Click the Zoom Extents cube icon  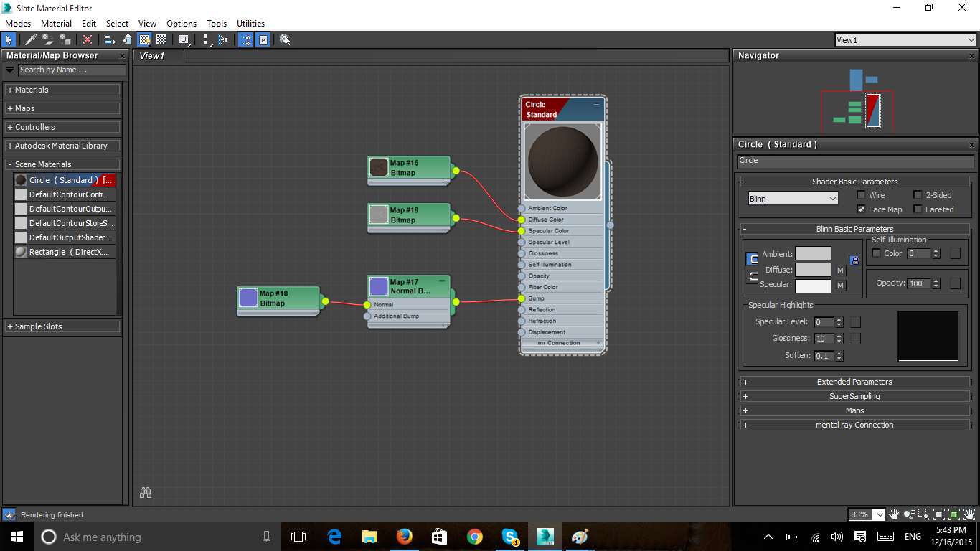click(x=939, y=514)
